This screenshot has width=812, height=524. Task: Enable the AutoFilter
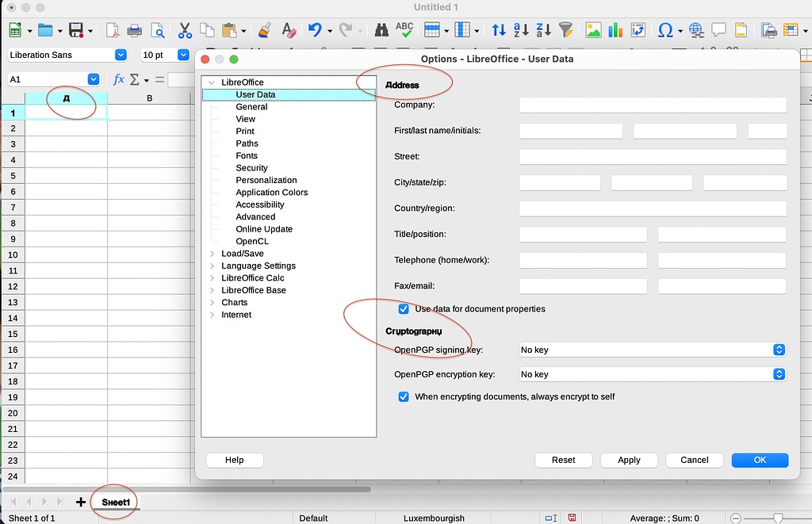coord(566,29)
